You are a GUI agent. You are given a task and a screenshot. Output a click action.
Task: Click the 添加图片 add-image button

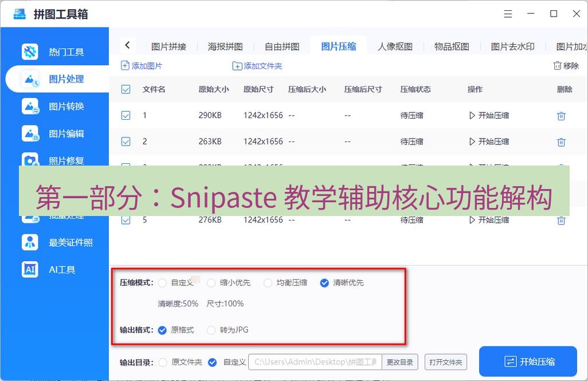click(142, 66)
